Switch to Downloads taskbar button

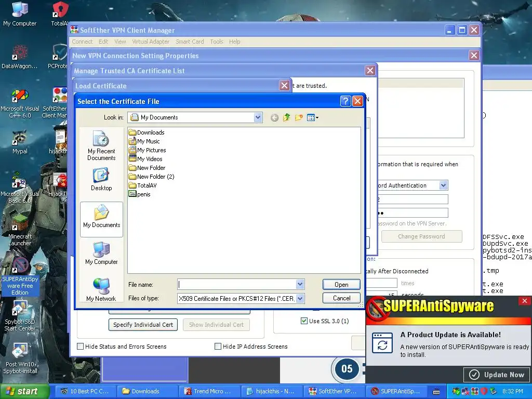(x=147, y=391)
